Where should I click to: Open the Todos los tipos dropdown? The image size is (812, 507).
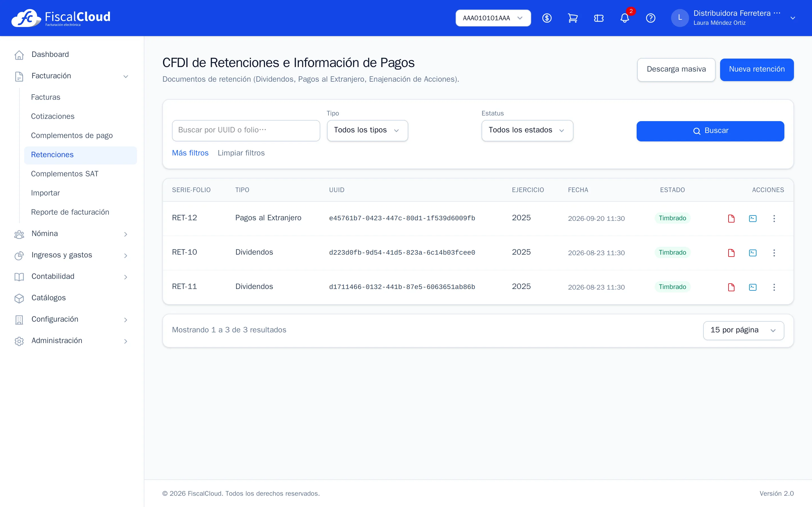(x=367, y=130)
